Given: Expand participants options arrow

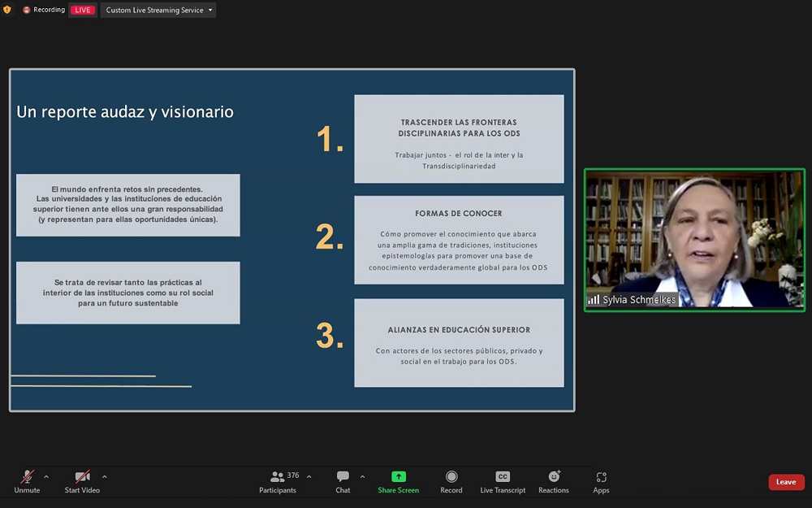Looking at the screenshot, I should (309, 477).
